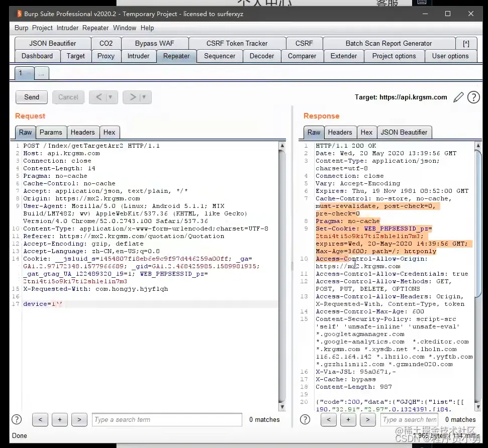Switch request view to Headers tab
Viewport: 488px width, 448px height.
click(x=83, y=132)
